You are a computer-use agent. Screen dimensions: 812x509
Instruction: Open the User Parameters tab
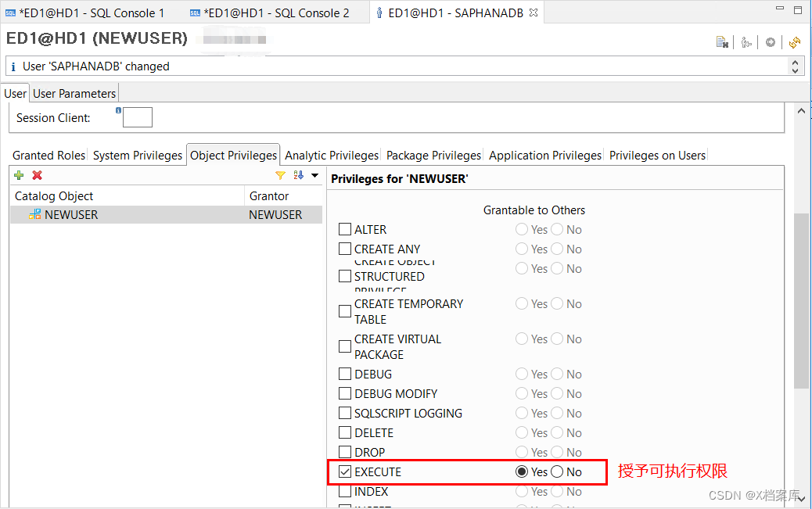click(74, 94)
